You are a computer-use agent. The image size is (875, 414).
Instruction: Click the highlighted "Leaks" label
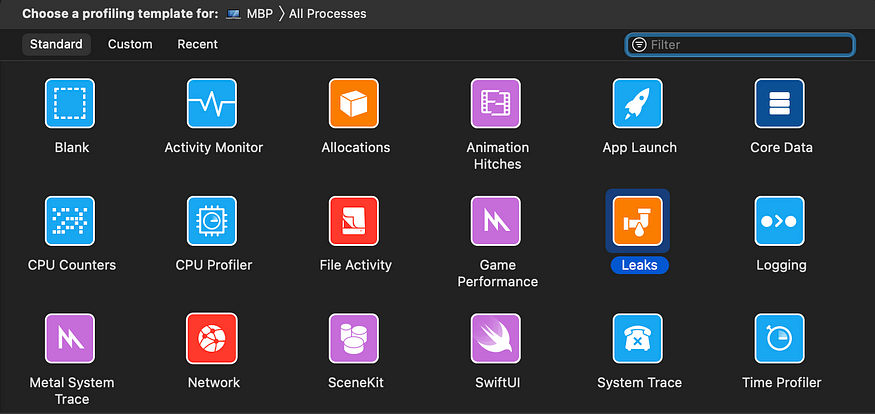point(640,266)
